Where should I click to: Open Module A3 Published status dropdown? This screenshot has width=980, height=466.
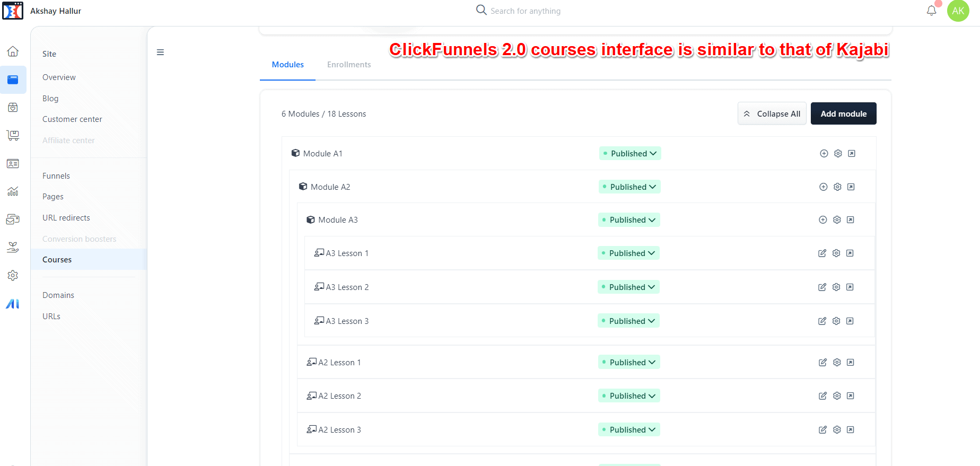629,220
